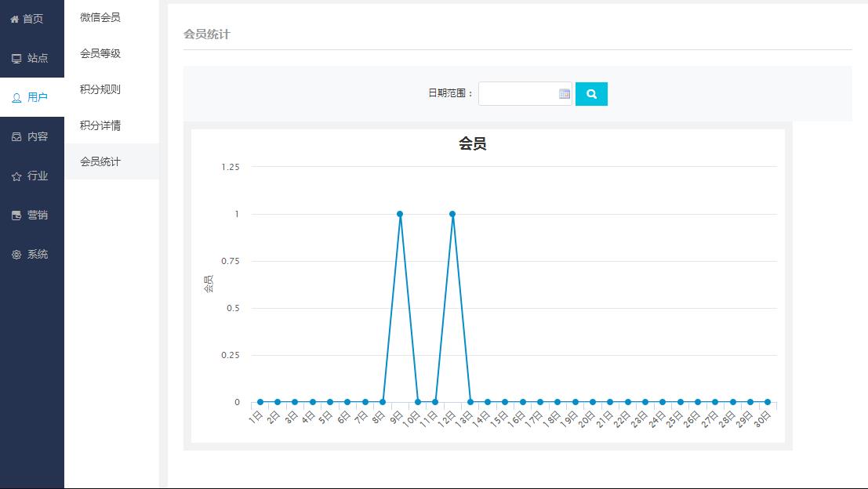The width and height of the screenshot is (868, 489).
Task: Open the calendar picker icon in date field
Action: point(564,94)
